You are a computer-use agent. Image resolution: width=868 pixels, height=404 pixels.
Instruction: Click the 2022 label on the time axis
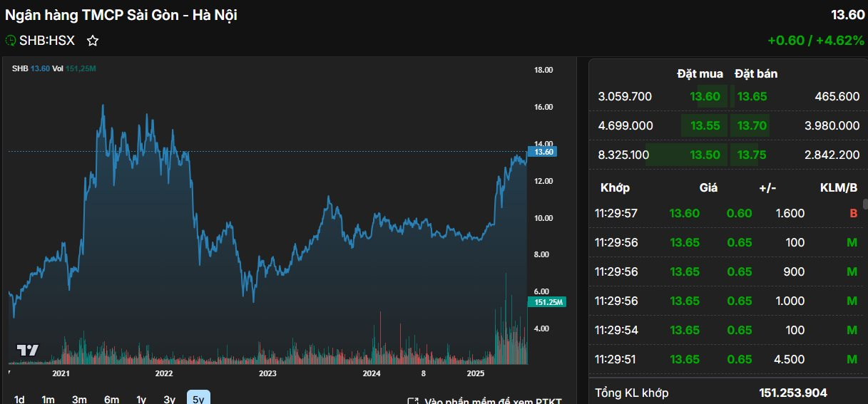coord(164,373)
